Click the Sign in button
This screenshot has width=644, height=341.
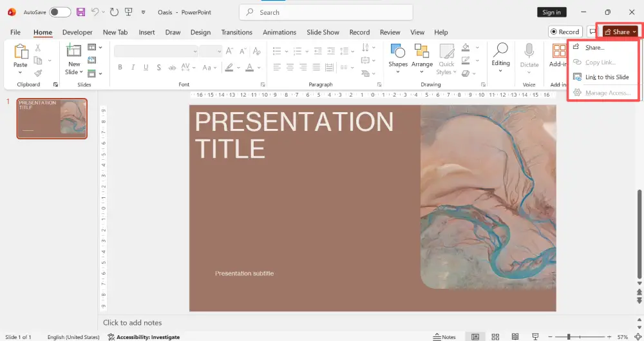coord(552,12)
